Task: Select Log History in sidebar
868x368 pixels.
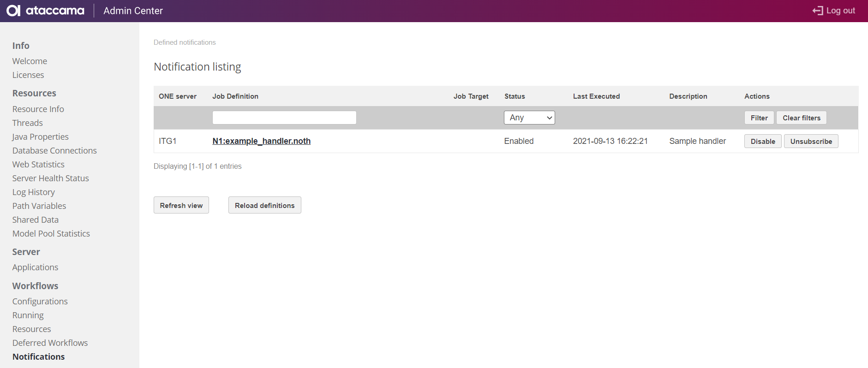Action: point(33,192)
